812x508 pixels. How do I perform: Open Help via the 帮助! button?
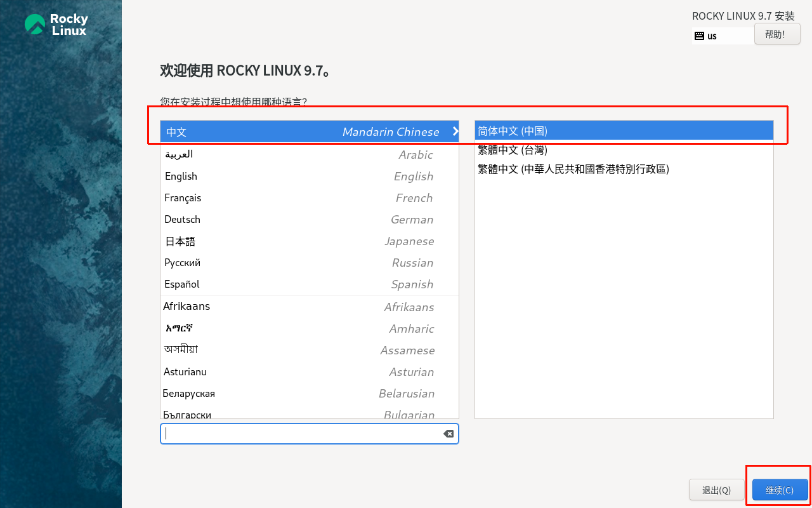tap(776, 34)
